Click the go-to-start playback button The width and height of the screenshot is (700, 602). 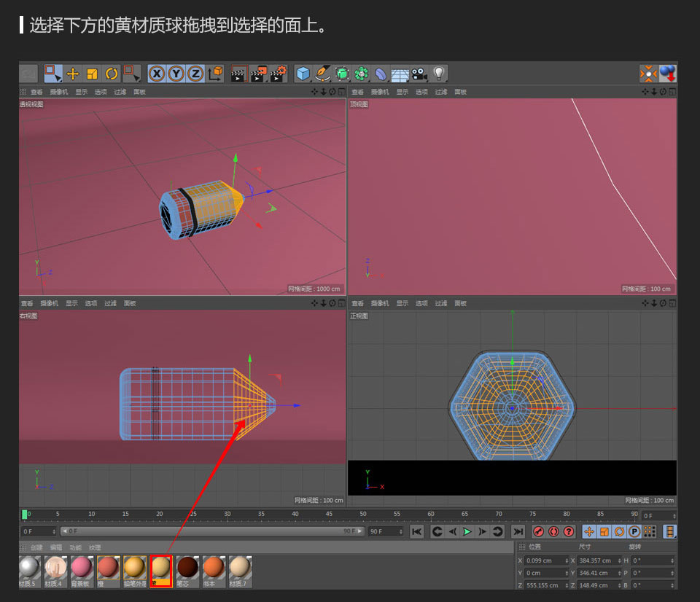(417, 532)
